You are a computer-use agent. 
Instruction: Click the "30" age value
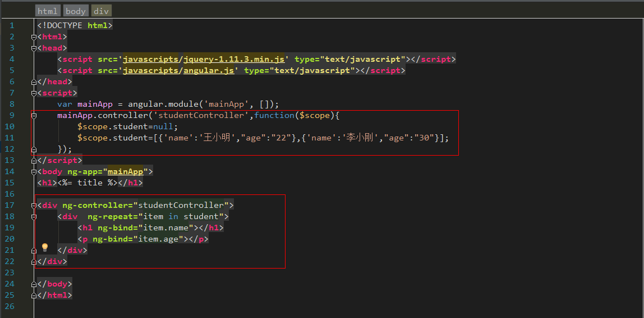coord(424,138)
